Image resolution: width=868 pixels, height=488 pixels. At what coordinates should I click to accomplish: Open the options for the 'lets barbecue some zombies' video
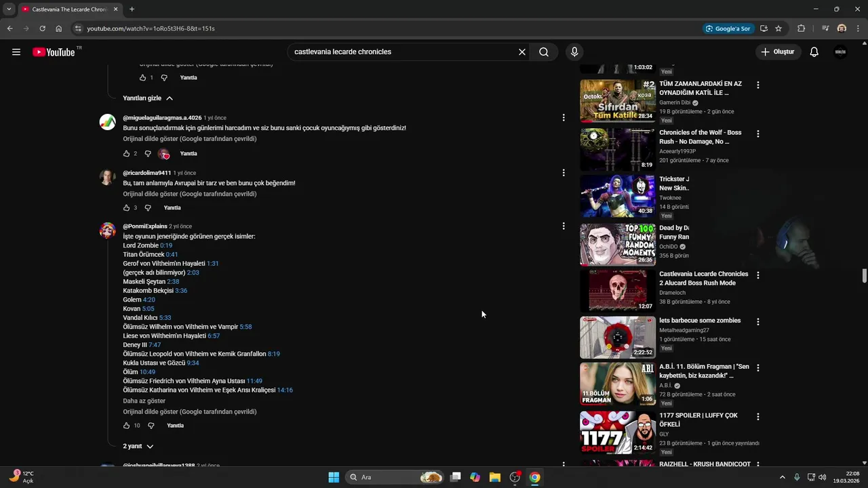click(758, 322)
